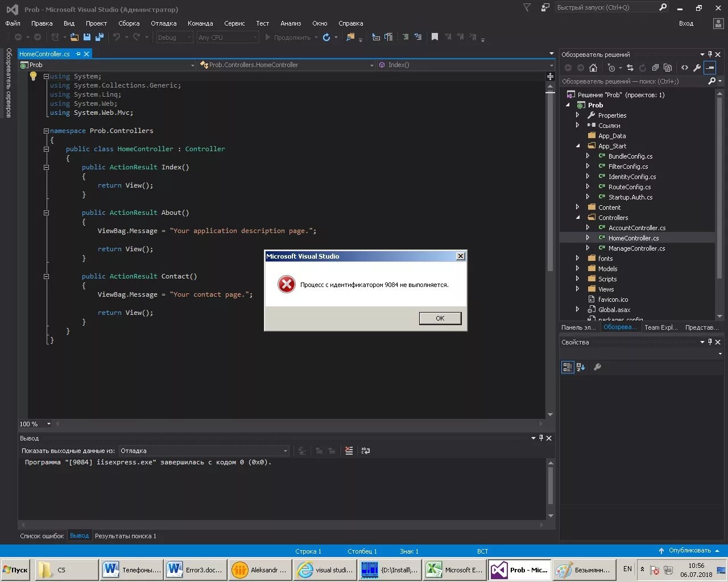728x582 pixels.
Task: Click the bookmark toggle icon in toolbar
Action: click(x=435, y=37)
